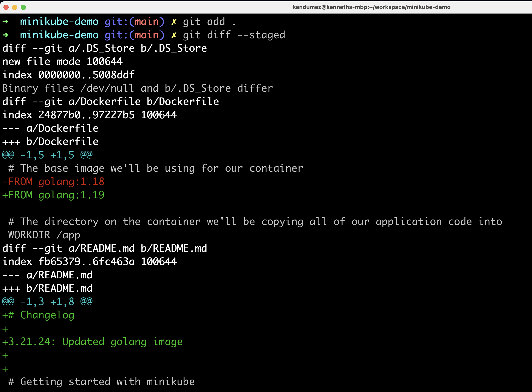
Task: Click the yellow cross dirty-branch indicator
Action: pos(174,21)
